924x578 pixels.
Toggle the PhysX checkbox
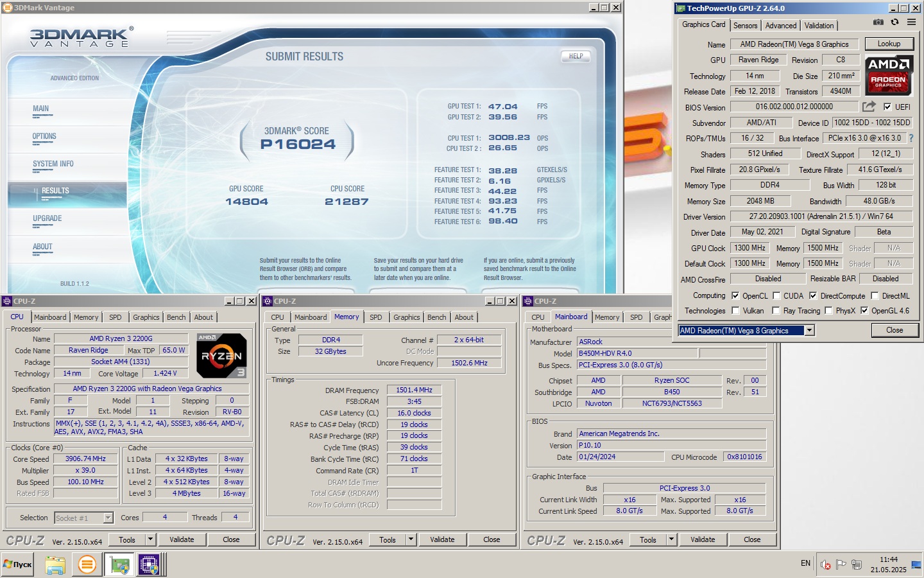point(828,310)
